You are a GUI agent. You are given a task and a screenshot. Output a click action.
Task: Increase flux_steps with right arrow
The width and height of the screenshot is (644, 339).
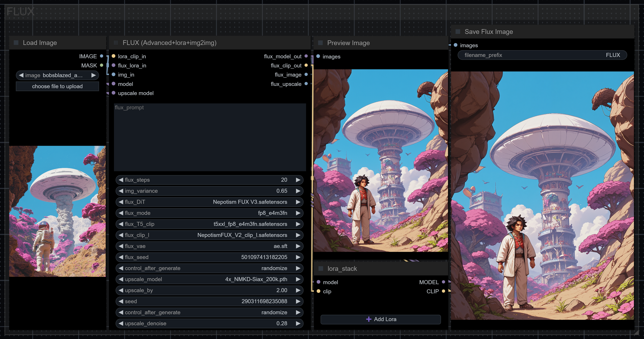(298, 180)
